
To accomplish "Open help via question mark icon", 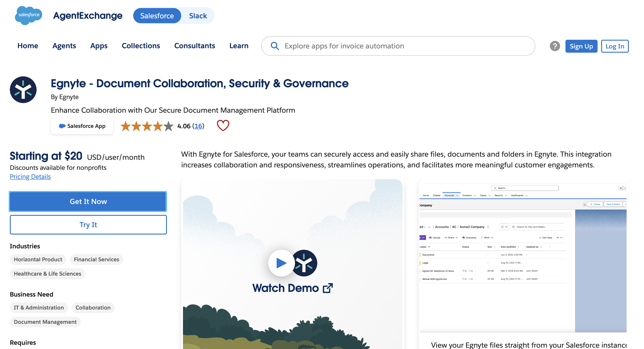I will [x=555, y=46].
